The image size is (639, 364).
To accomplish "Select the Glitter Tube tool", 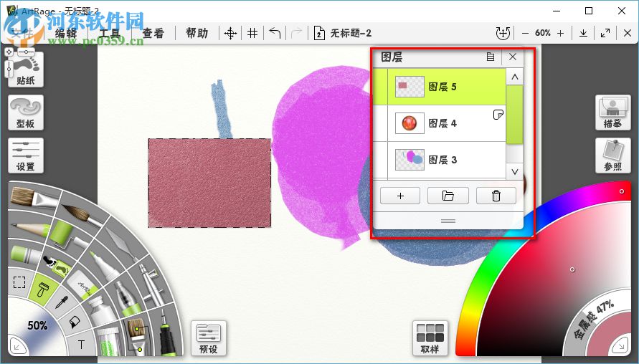I will [108, 341].
